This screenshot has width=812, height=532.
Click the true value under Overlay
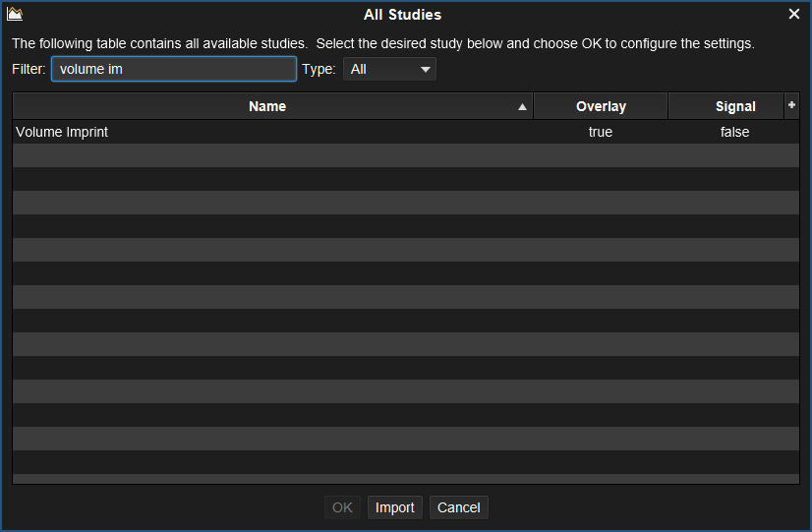[x=601, y=132]
